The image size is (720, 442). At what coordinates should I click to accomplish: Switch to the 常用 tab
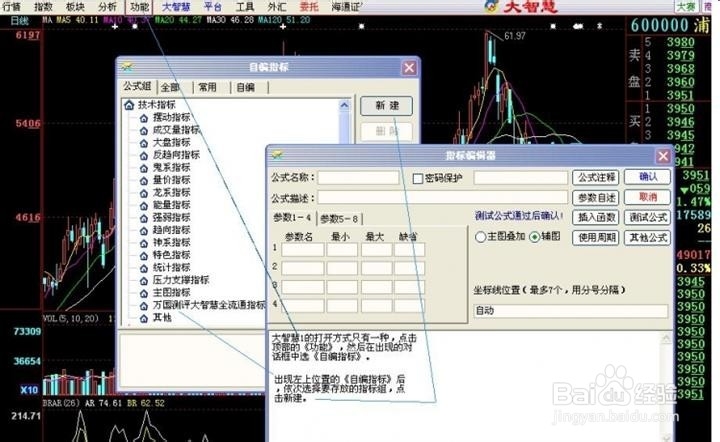click(208, 87)
